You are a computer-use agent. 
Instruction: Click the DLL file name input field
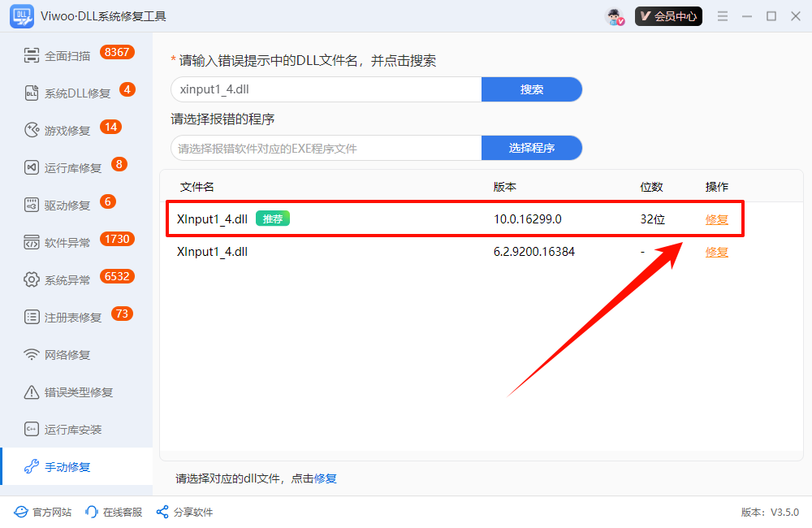[326, 89]
